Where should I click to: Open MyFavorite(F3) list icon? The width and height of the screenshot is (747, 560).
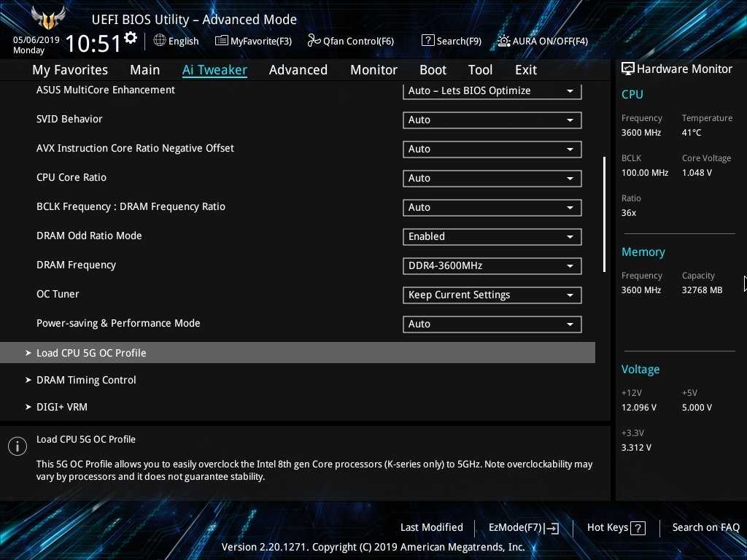(x=222, y=41)
